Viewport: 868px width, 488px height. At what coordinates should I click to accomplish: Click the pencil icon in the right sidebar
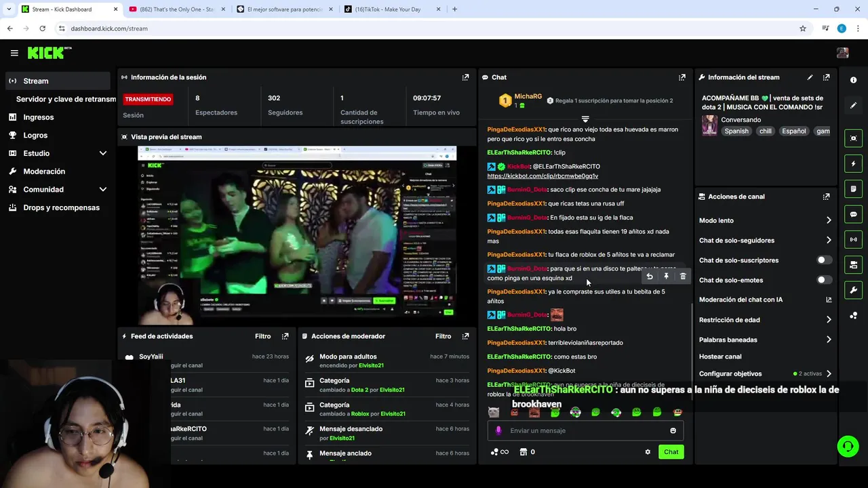click(x=853, y=106)
